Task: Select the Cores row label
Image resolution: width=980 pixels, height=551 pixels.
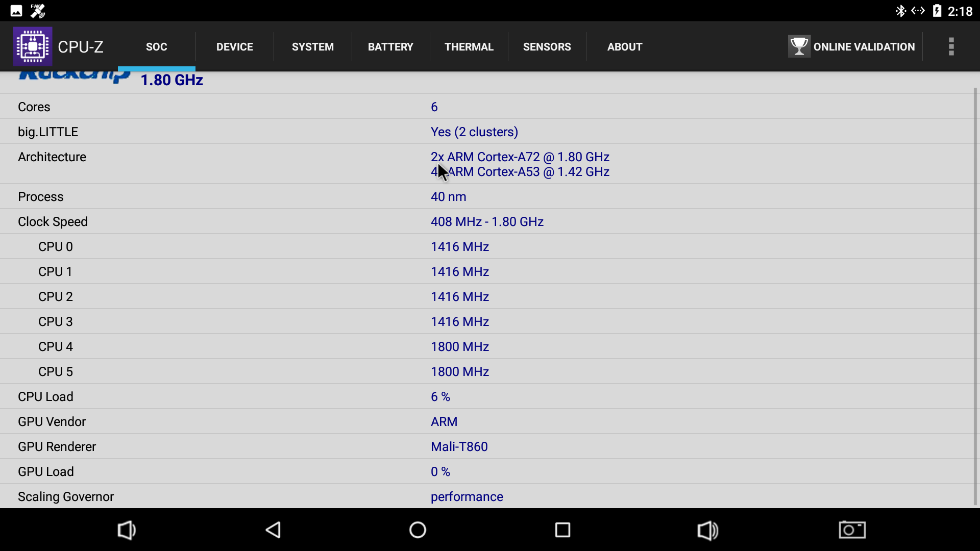Action: 34,107
